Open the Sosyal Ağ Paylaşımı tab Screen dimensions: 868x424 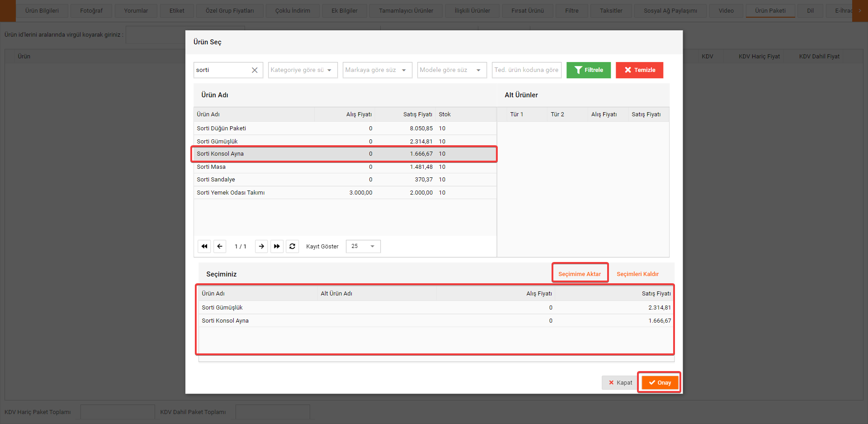(670, 10)
